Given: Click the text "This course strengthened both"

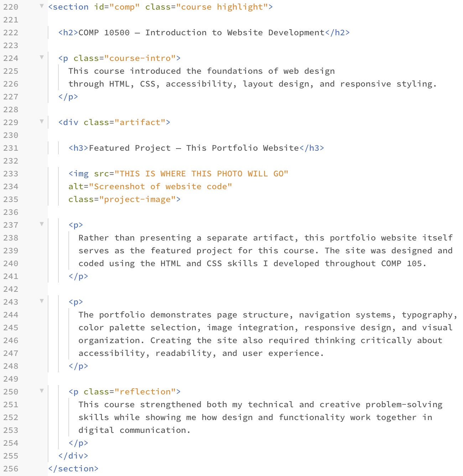Looking at the screenshot, I should coord(153,405).
